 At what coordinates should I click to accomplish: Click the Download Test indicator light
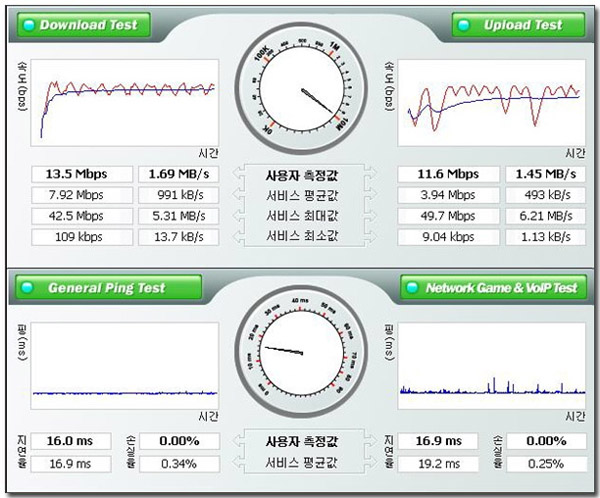pos(29,25)
